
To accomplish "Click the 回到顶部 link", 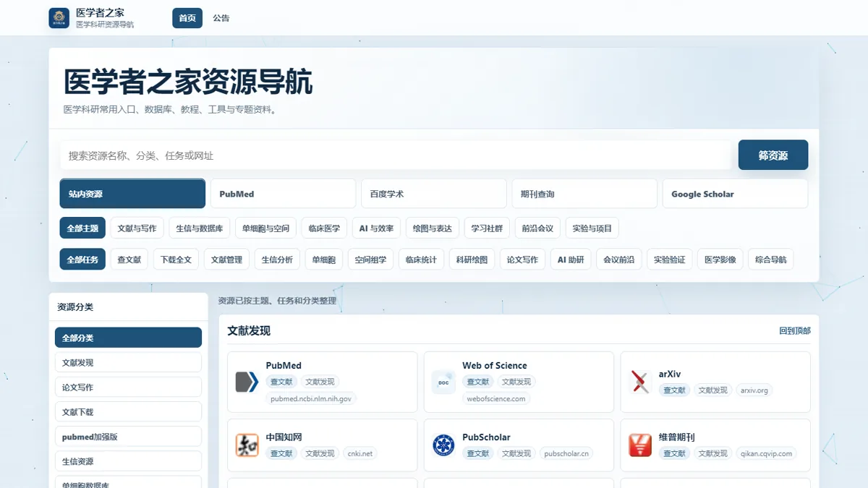I will tap(795, 330).
